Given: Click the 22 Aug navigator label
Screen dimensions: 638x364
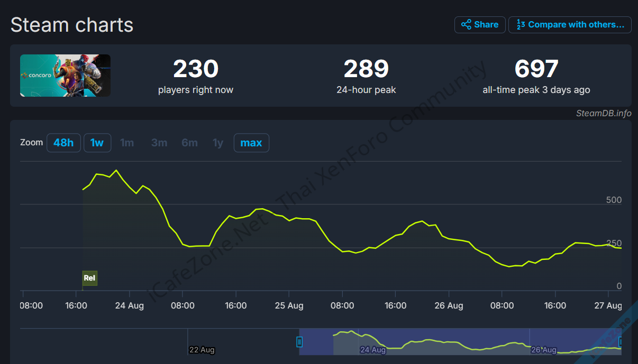Looking at the screenshot, I should pos(202,350).
